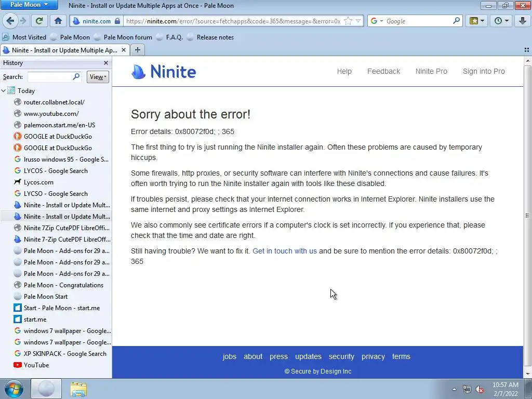Open Ninite 7Zip CutePDF LibreOffice history entry
532x399 pixels.
pyautogui.click(x=66, y=228)
